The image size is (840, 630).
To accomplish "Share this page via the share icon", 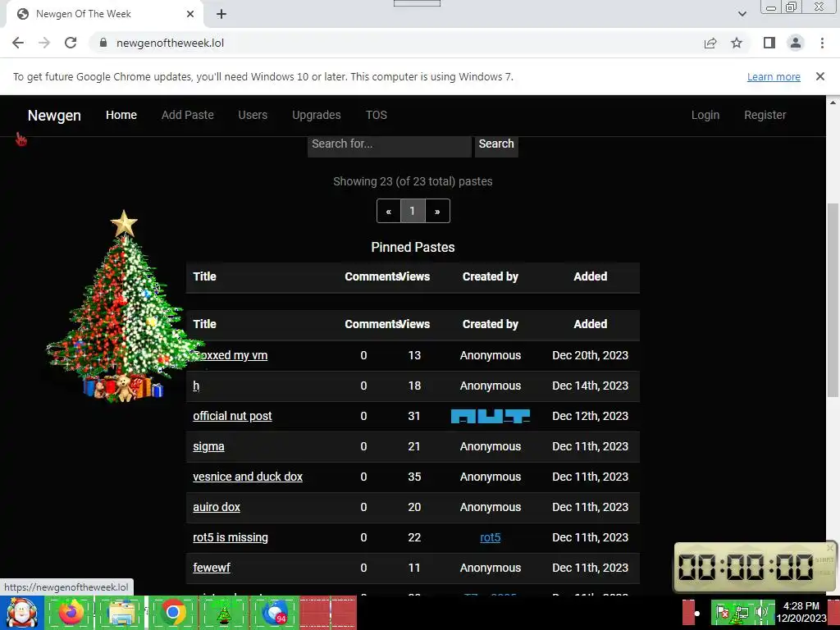I will point(710,43).
